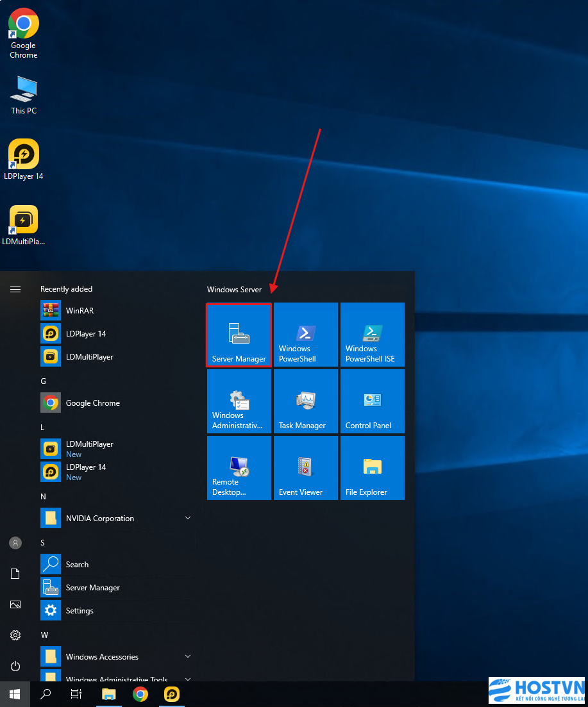The image size is (588, 707).
Task: Open Search from the app list
Action: tap(117, 565)
